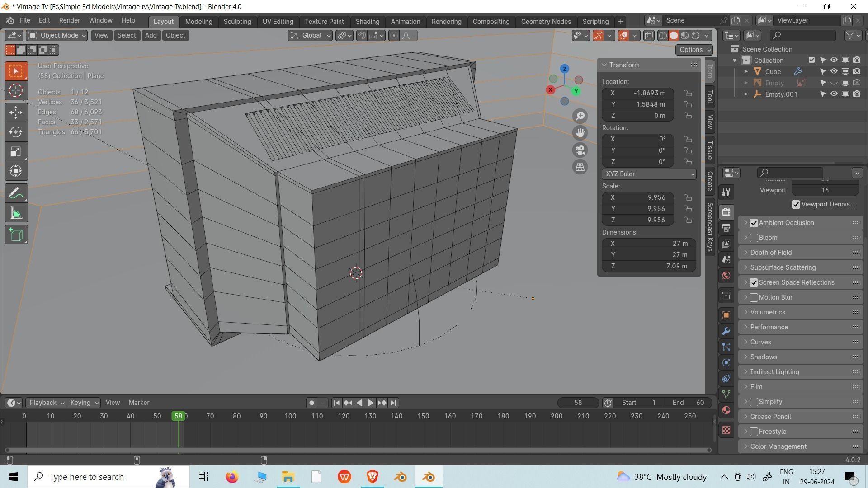Switch to the Sculpting workspace tab
This screenshot has height=488, width=868.
click(x=237, y=21)
